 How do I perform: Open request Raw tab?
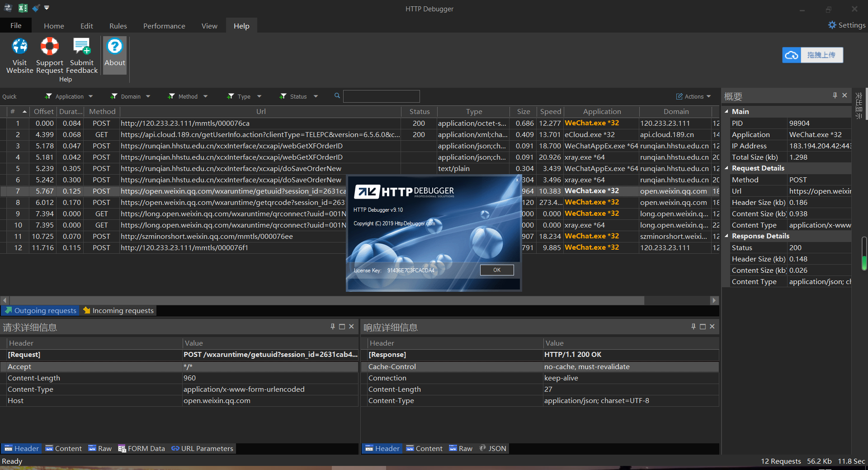click(x=99, y=448)
